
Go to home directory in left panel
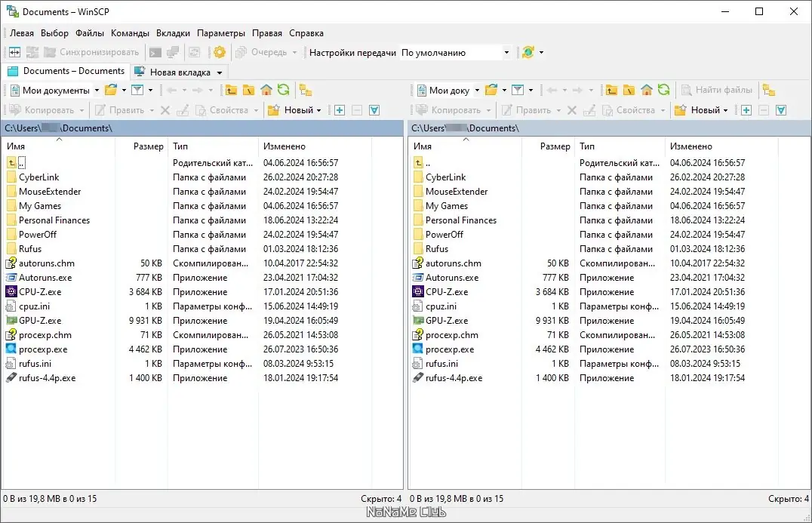[266, 90]
